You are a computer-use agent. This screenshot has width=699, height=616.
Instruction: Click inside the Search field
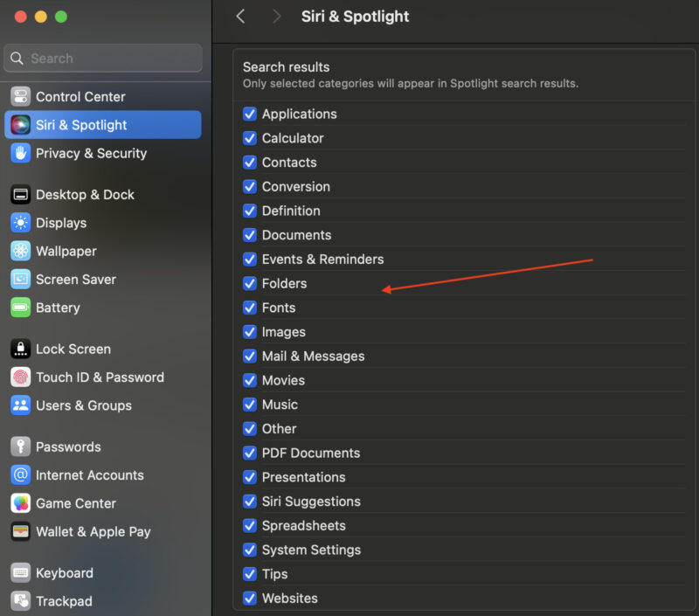point(102,58)
